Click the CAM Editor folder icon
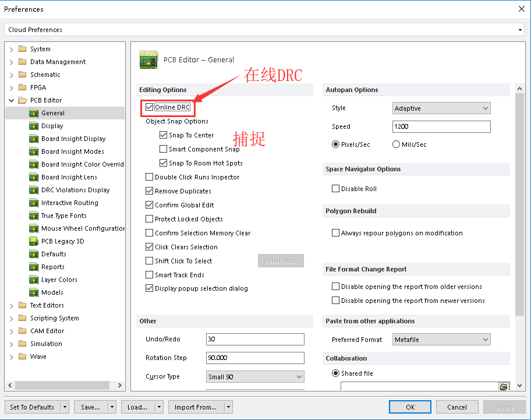Image resolution: width=531 pixels, height=420 pixels. tap(22, 331)
